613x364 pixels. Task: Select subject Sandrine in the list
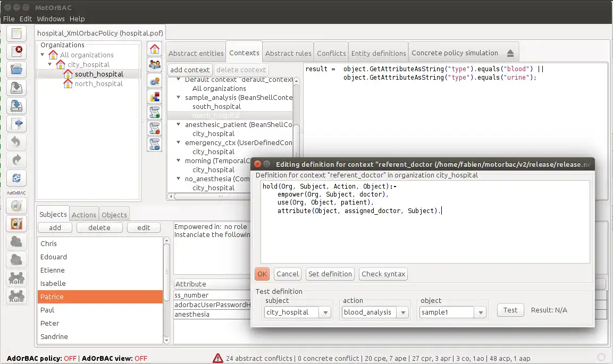click(100, 337)
